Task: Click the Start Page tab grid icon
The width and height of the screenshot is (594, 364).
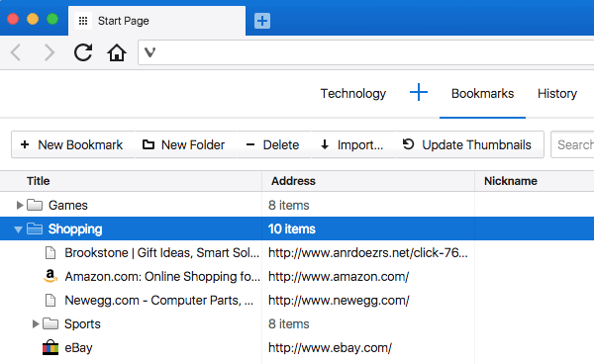Action: pos(83,21)
